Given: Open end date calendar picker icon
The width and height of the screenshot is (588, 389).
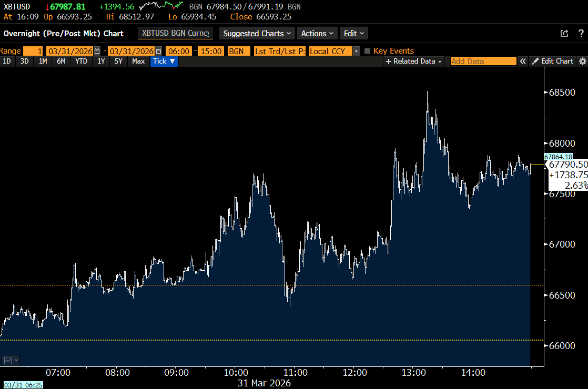Looking at the screenshot, I should 159,52.
